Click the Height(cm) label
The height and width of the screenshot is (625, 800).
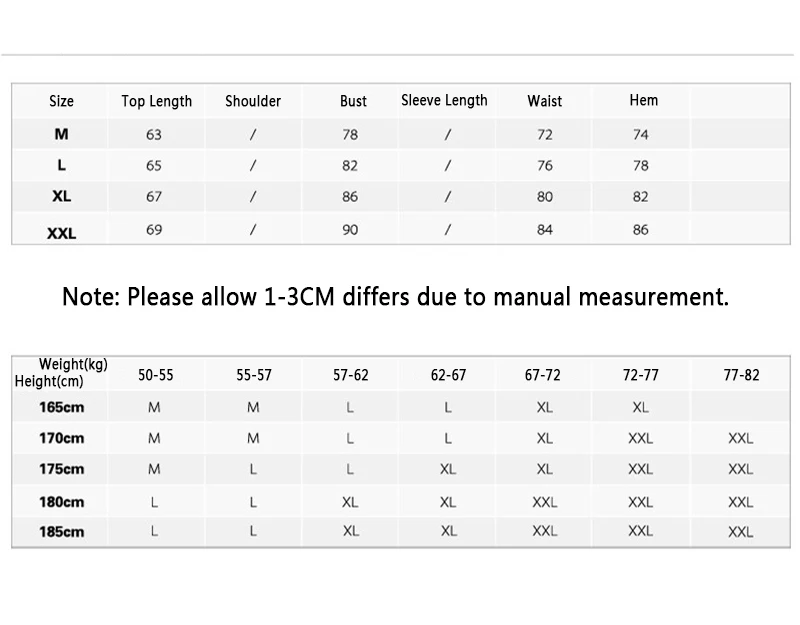(x=48, y=381)
